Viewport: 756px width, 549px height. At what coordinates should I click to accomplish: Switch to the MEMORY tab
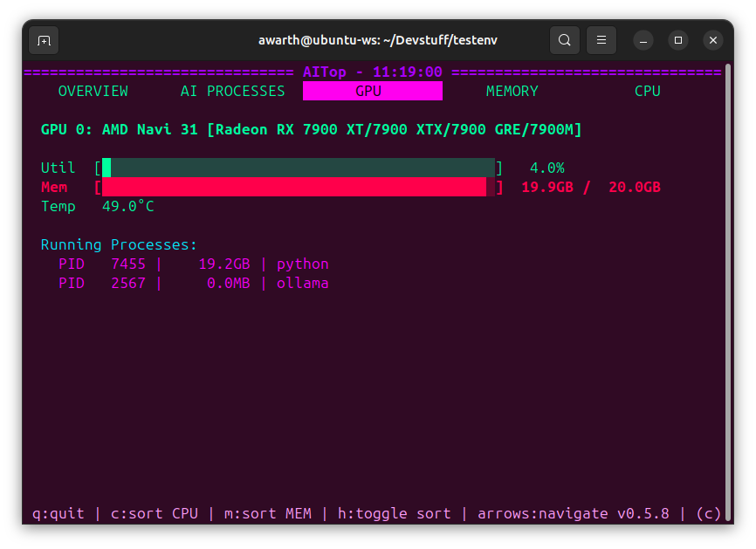(x=512, y=91)
